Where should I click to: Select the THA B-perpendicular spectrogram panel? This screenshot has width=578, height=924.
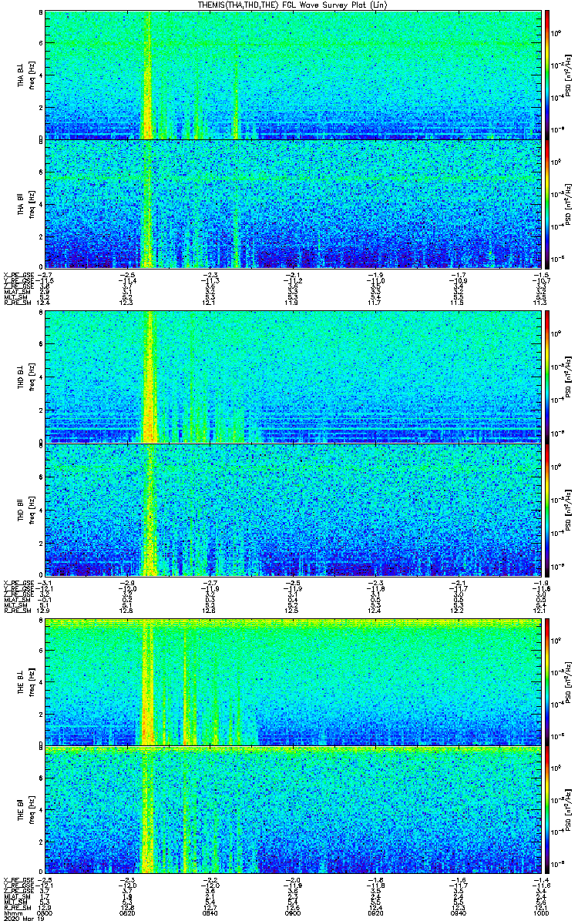pyautogui.click(x=292, y=75)
